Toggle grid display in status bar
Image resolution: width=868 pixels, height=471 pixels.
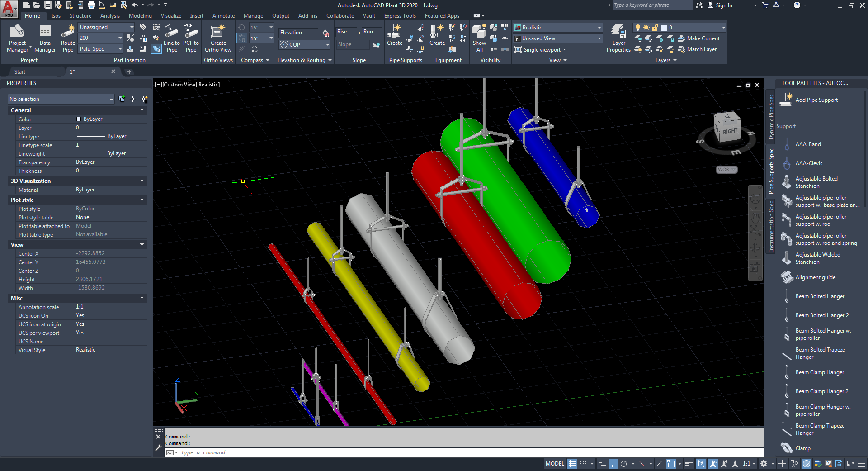572,464
